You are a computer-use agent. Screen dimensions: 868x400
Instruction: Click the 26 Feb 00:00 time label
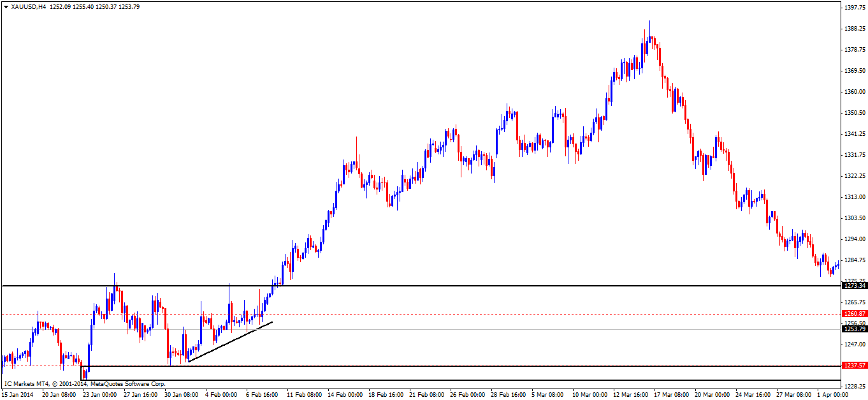click(x=467, y=395)
